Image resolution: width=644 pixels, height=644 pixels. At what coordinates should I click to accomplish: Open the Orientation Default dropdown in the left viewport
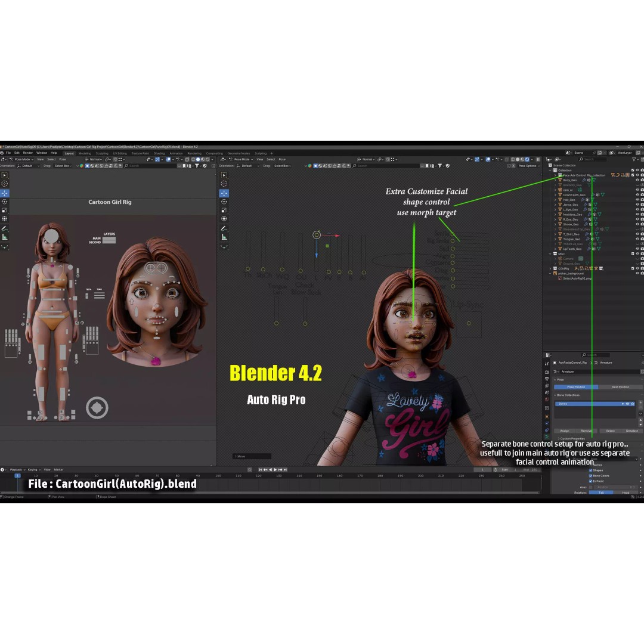(x=29, y=166)
